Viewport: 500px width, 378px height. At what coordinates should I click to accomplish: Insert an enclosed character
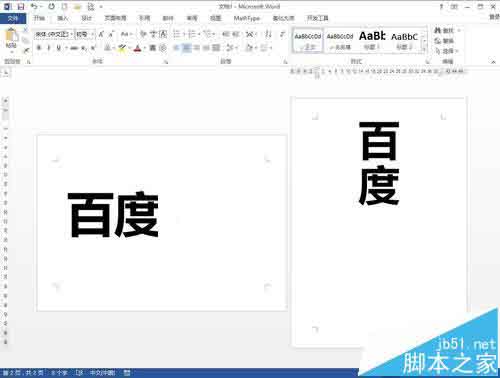click(162, 48)
